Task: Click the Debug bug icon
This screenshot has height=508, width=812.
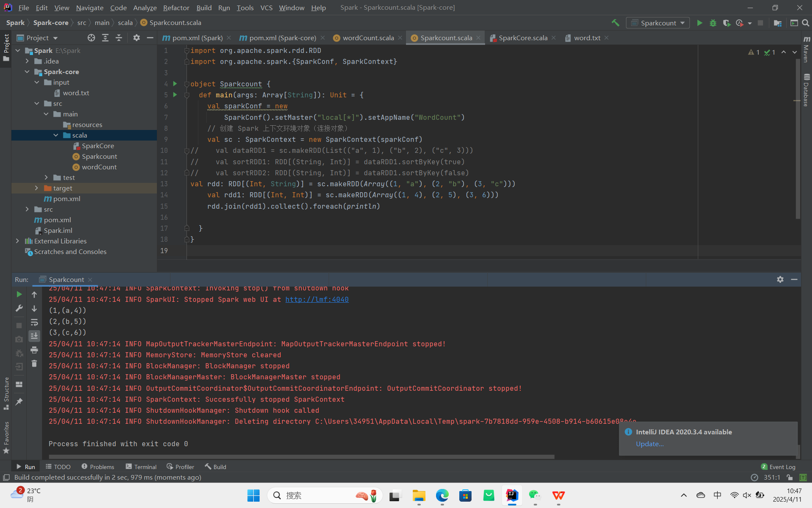Action: (713, 23)
